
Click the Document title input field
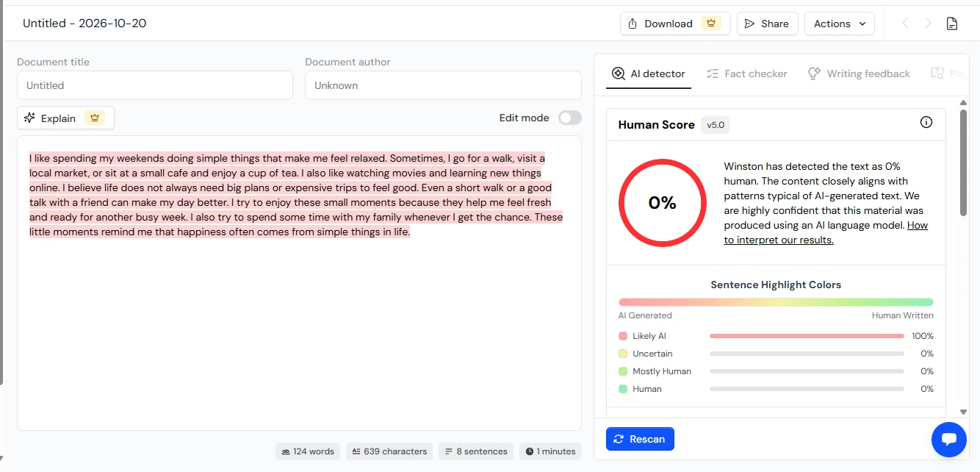pyautogui.click(x=155, y=85)
